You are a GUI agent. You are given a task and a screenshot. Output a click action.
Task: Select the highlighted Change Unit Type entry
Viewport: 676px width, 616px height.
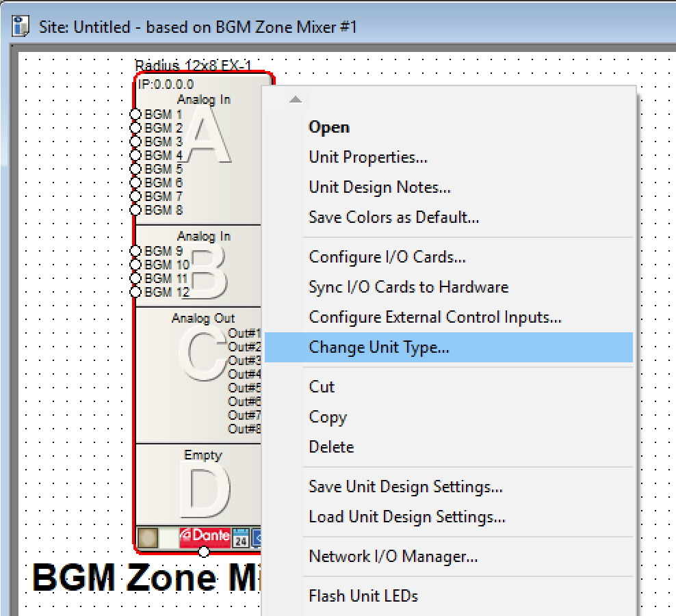pyautogui.click(x=449, y=347)
